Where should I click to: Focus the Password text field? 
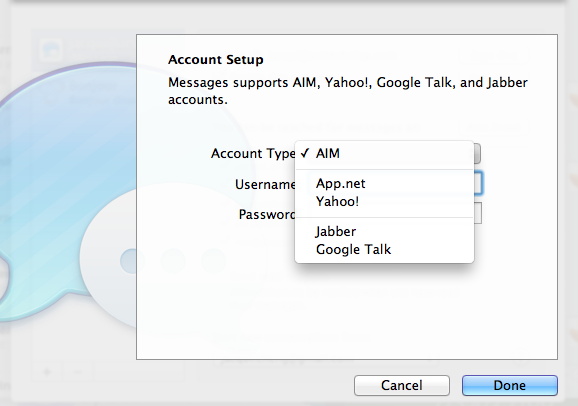pyautogui.click(x=478, y=213)
